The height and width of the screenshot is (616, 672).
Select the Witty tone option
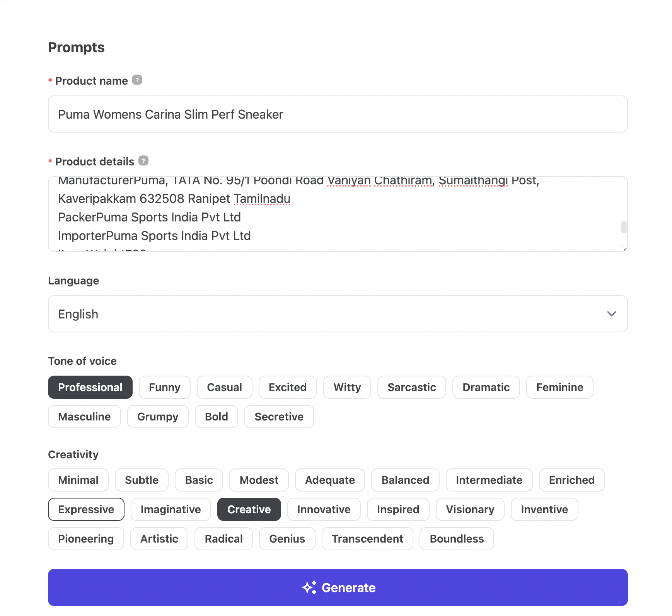(347, 387)
